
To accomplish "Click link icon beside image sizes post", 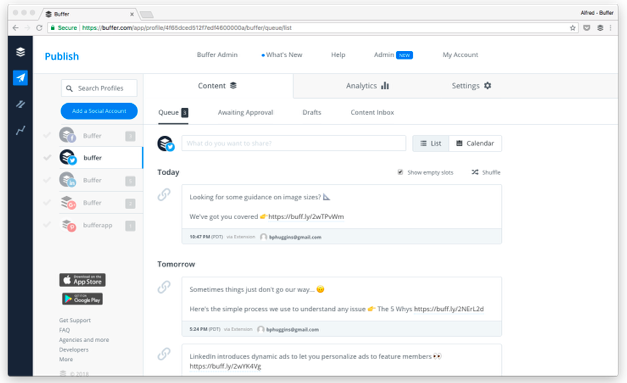I will pyautogui.click(x=164, y=194).
